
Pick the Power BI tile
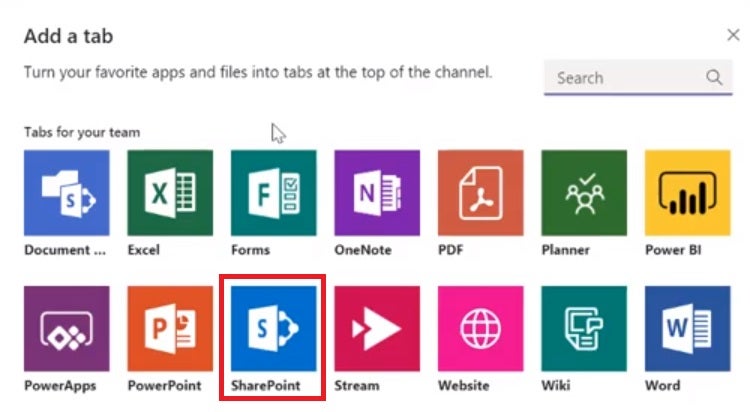coord(688,193)
